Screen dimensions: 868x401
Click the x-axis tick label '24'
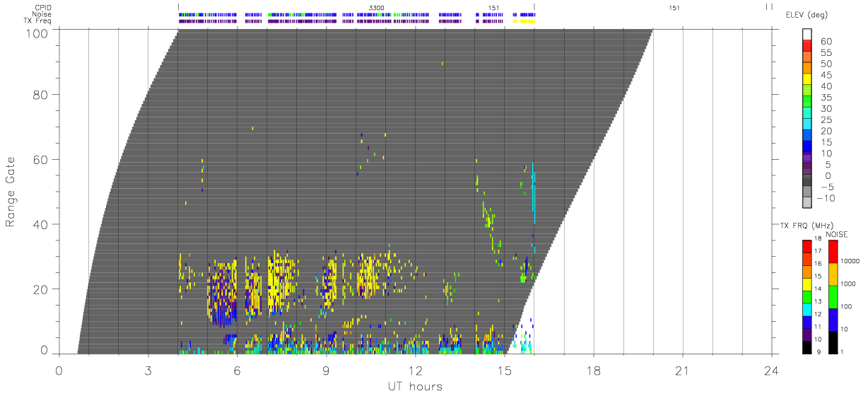771,370
